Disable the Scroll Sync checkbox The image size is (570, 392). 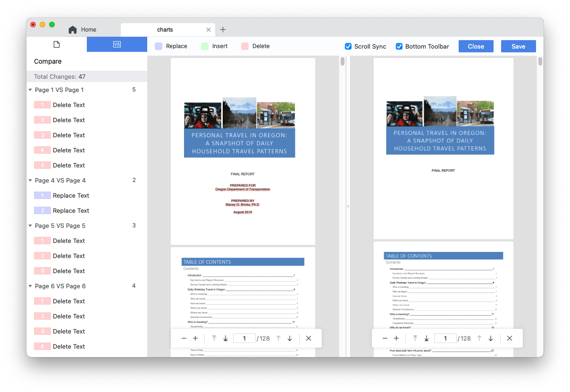[348, 46]
